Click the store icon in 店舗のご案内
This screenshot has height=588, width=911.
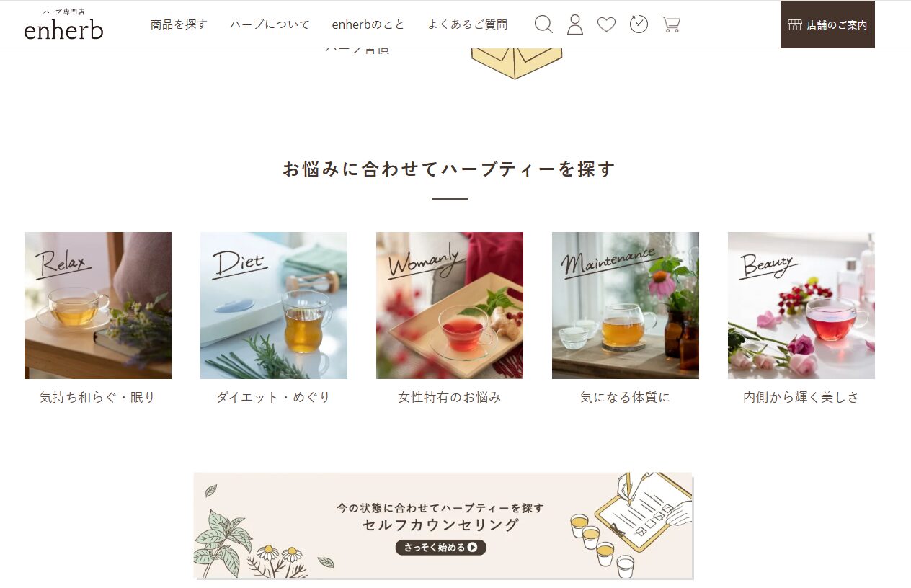pyautogui.click(x=795, y=25)
